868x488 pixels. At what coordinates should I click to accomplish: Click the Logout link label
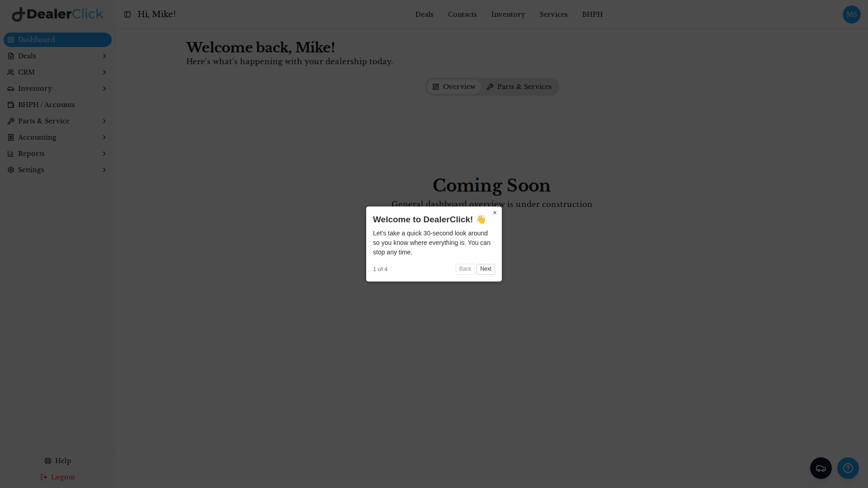point(63,477)
